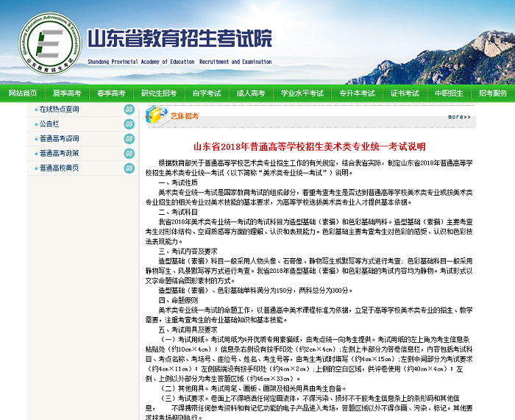
Task: Click the more>> link in 艺体招考 header
Action: 459,117
